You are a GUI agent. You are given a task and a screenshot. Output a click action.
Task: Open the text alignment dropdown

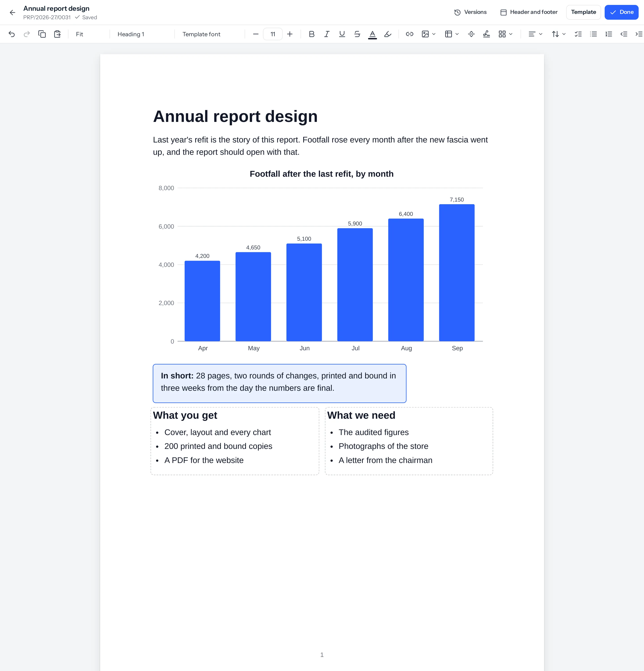click(535, 34)
